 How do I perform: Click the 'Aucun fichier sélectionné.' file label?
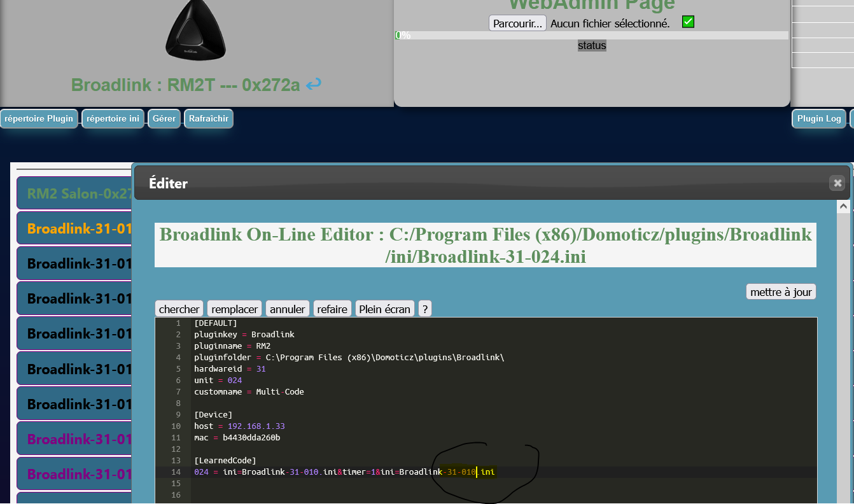tap(610, 24)
